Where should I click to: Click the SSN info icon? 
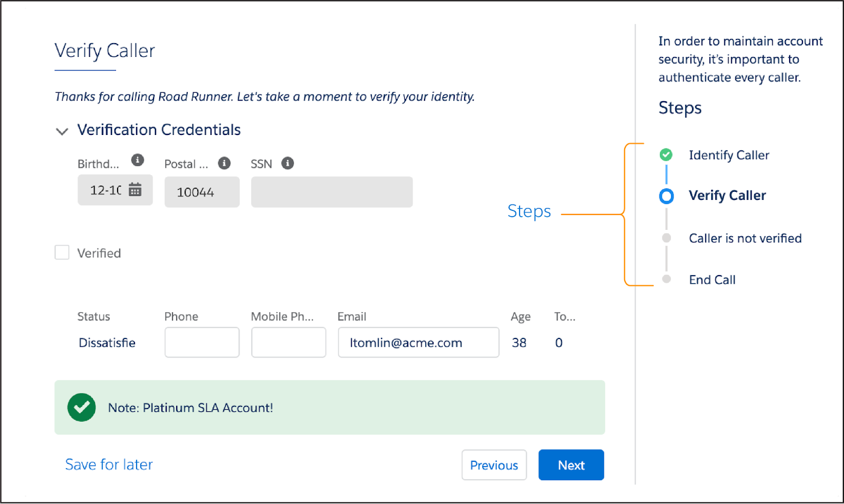(x=287, y=163)
